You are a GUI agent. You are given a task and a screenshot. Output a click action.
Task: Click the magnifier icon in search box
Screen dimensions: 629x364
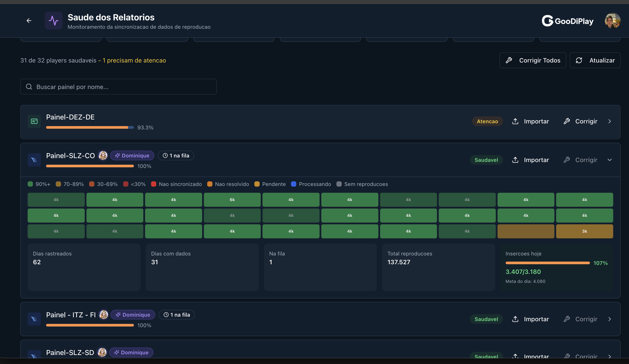point(29,87)
